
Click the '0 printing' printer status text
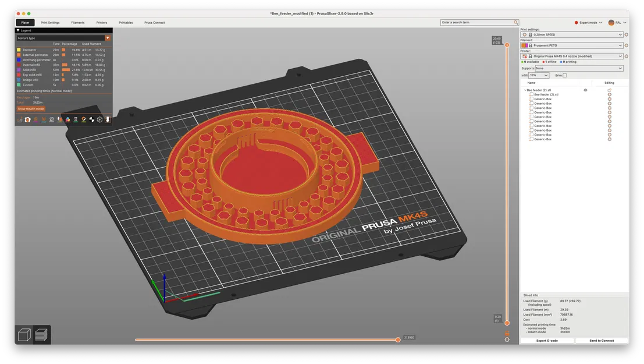pos(568,62)
